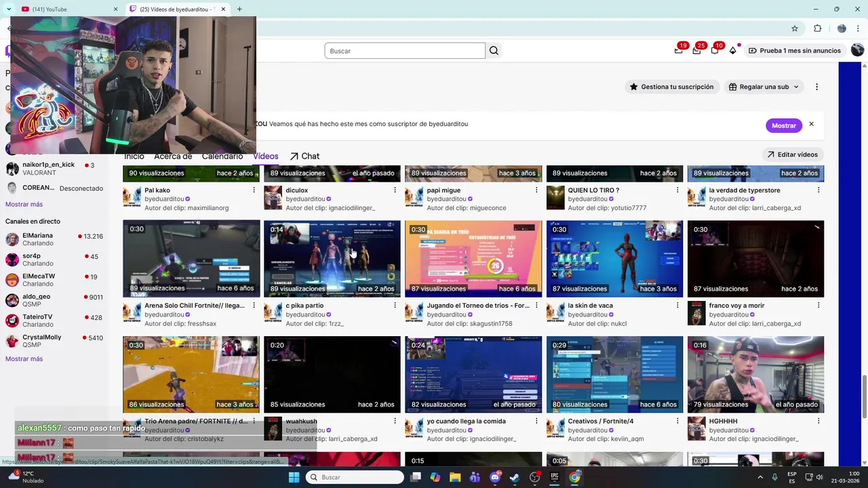Open Twitch user avatar menu

857,50
